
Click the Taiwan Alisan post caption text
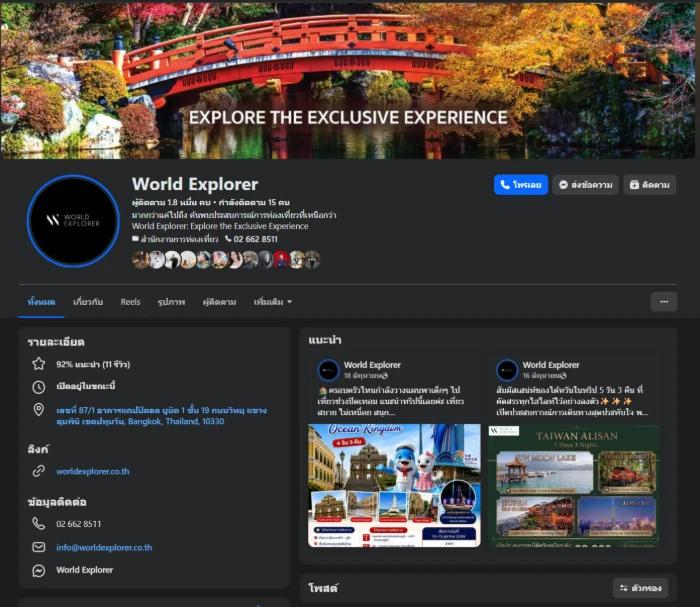(x=571, y=401)
